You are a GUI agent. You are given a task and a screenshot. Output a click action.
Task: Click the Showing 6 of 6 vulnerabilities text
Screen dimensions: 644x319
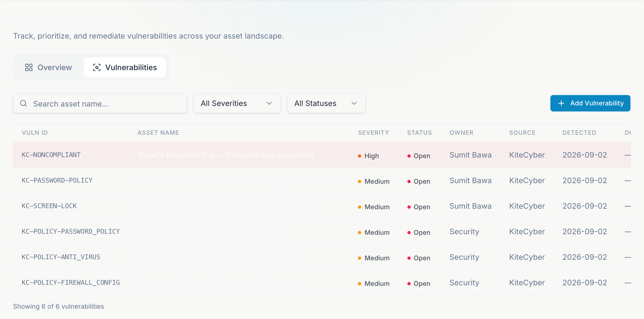coord(58,306)
